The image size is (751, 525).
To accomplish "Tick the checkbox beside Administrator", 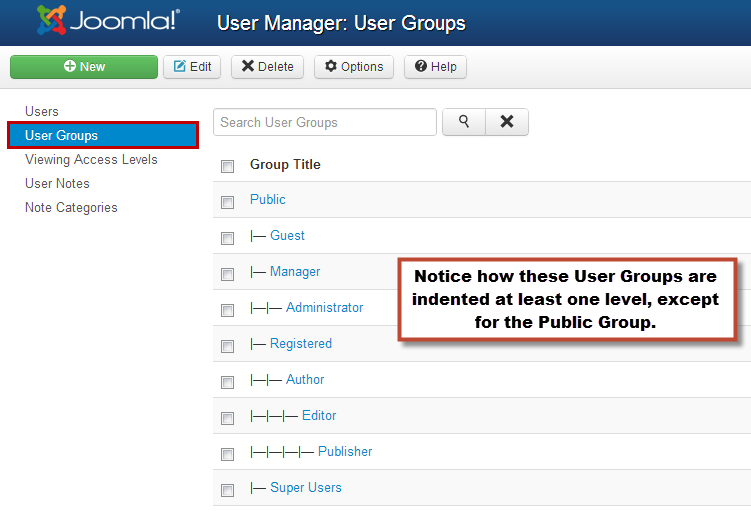I will [x=228, y=310].
